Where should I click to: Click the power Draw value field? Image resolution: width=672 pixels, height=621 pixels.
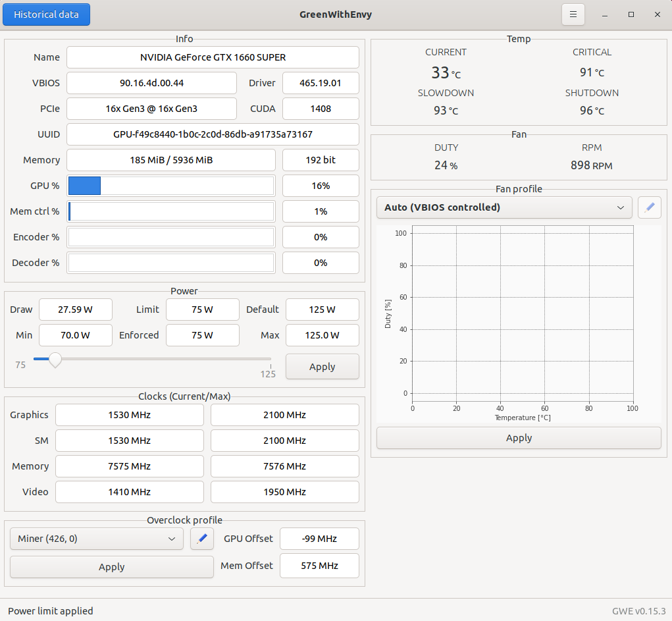[x=75, y=310]
